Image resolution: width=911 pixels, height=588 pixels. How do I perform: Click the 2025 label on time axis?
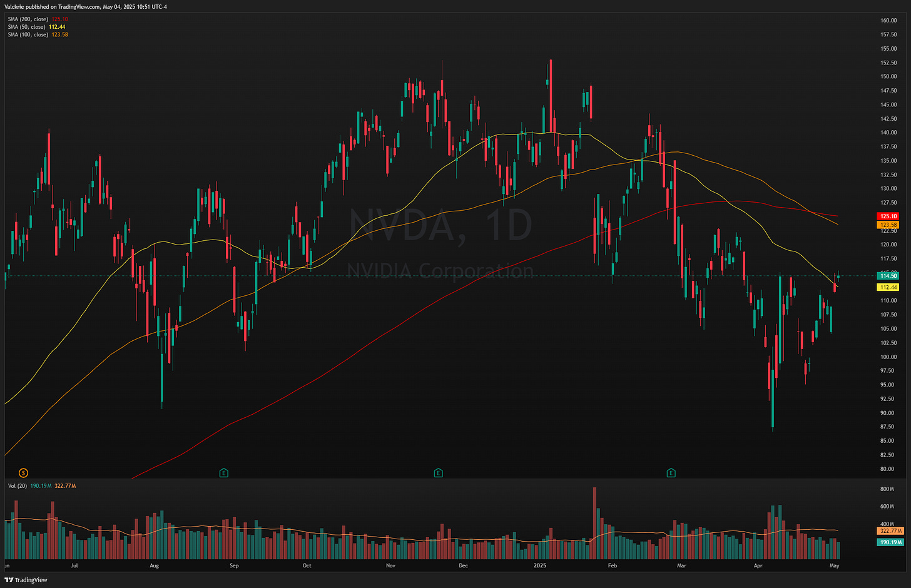tap(539, 565)
